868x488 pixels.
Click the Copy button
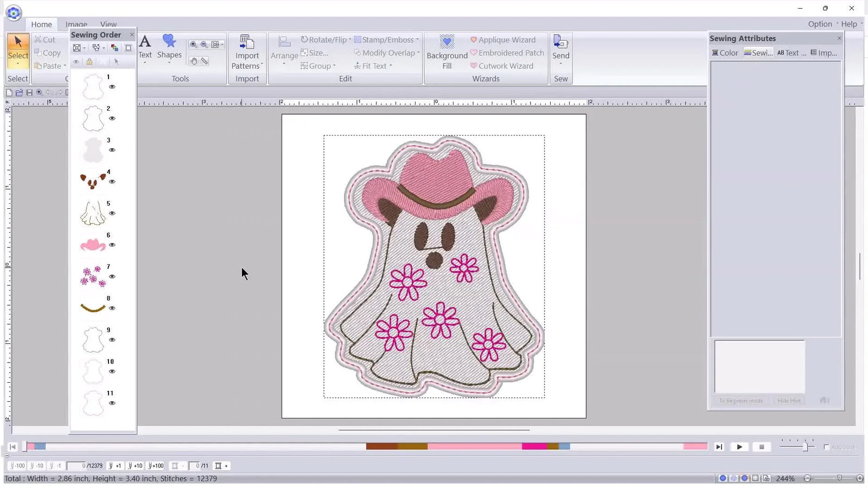point(47,53)
